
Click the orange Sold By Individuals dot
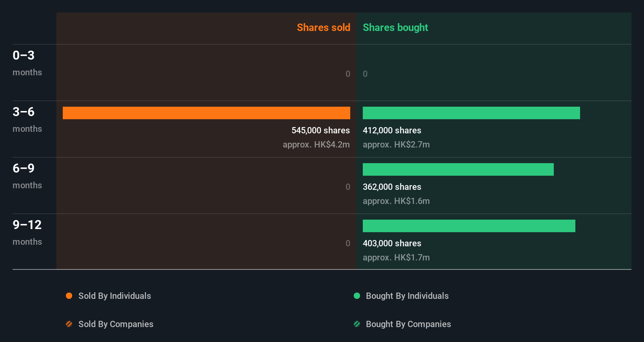click(x=69, y=296)
